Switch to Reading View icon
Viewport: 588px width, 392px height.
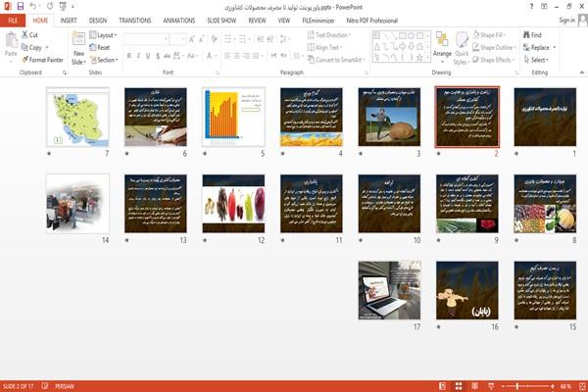[474, 386]
